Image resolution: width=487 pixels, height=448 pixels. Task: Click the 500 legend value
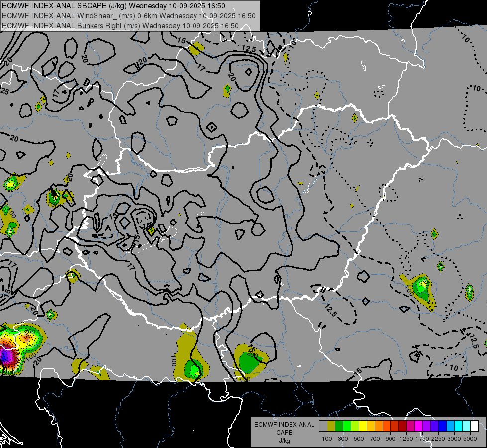tap(359, 439)
